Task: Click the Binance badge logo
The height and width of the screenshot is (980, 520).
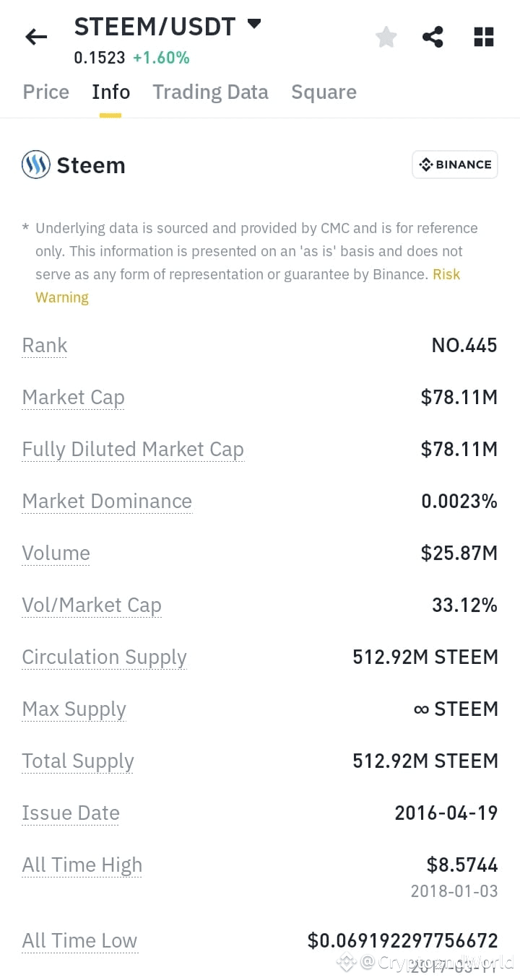Action: pyautogui.click(x=455, y=165)
